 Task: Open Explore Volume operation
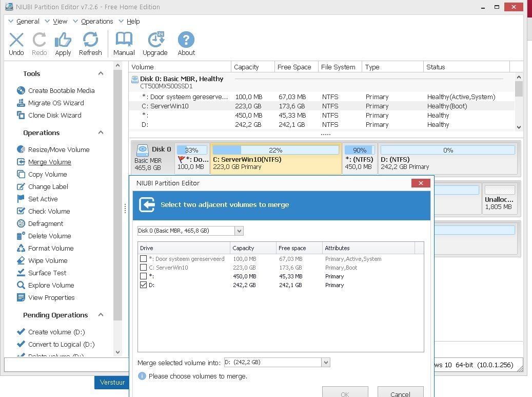pos(51,285)
